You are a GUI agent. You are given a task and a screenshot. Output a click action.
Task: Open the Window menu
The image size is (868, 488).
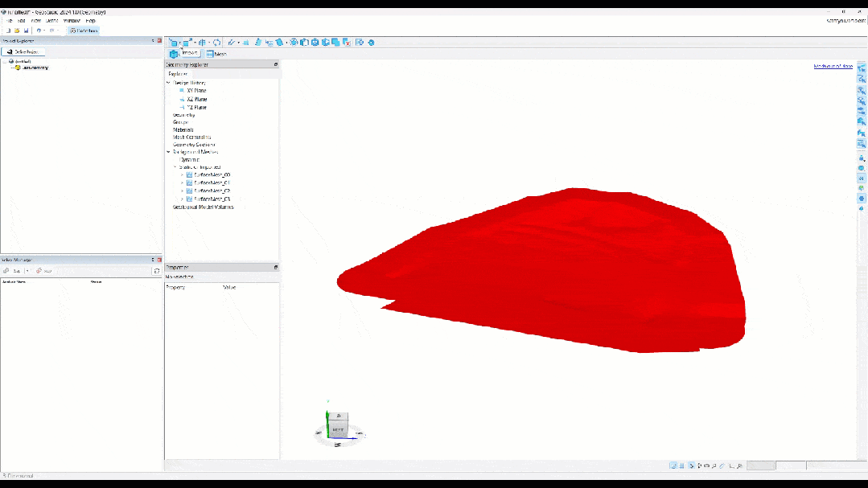coord(72,21)
